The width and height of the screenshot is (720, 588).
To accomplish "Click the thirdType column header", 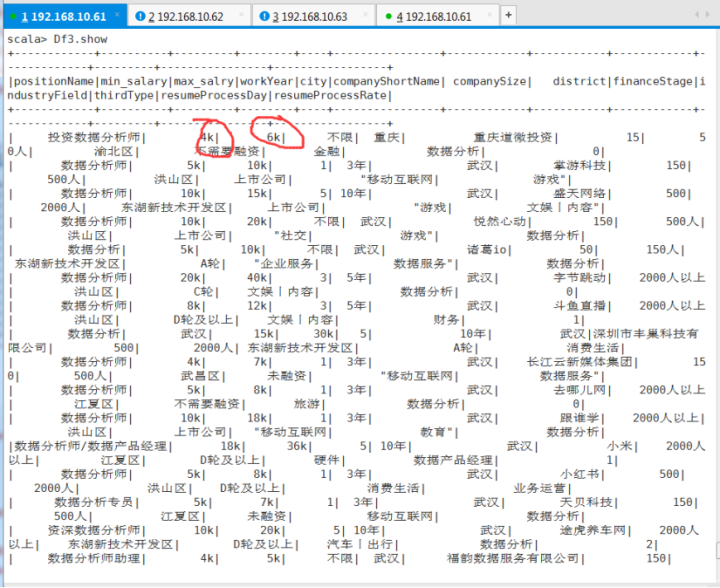I will tap(124, 95).
